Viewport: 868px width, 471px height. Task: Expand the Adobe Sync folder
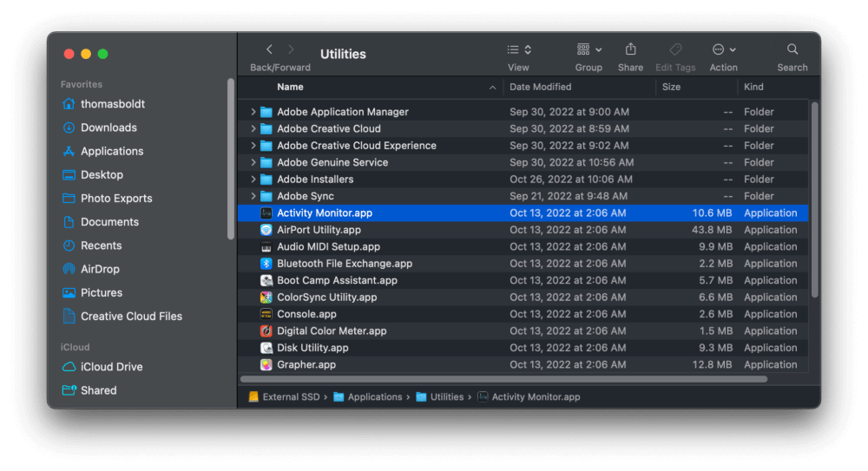pyautogui.click(x=253, y=196)
